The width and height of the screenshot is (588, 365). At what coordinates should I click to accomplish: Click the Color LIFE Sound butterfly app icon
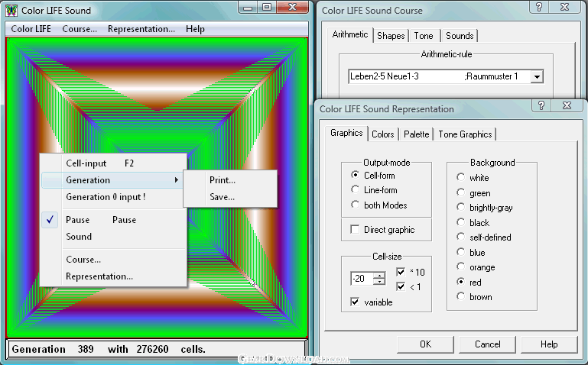click(x=11, y=10)
